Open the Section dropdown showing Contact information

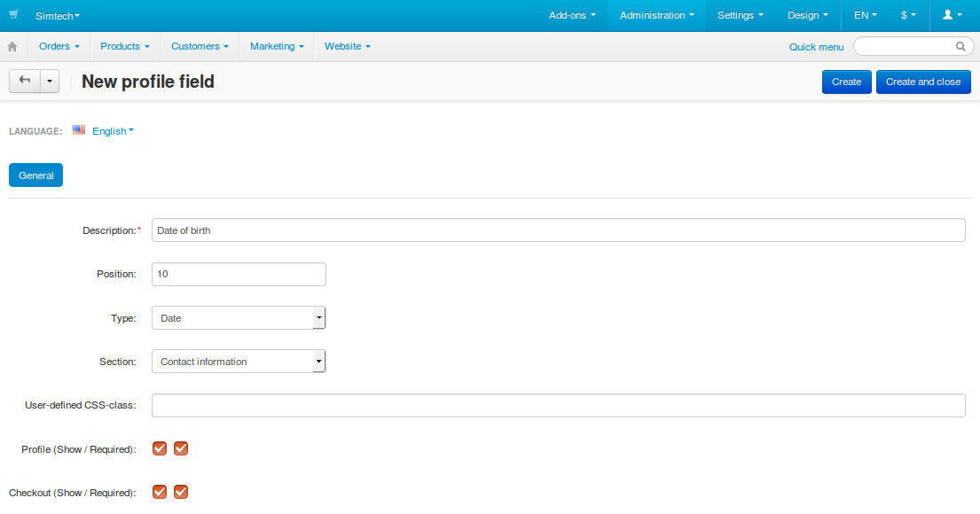(x=239, y=362)
